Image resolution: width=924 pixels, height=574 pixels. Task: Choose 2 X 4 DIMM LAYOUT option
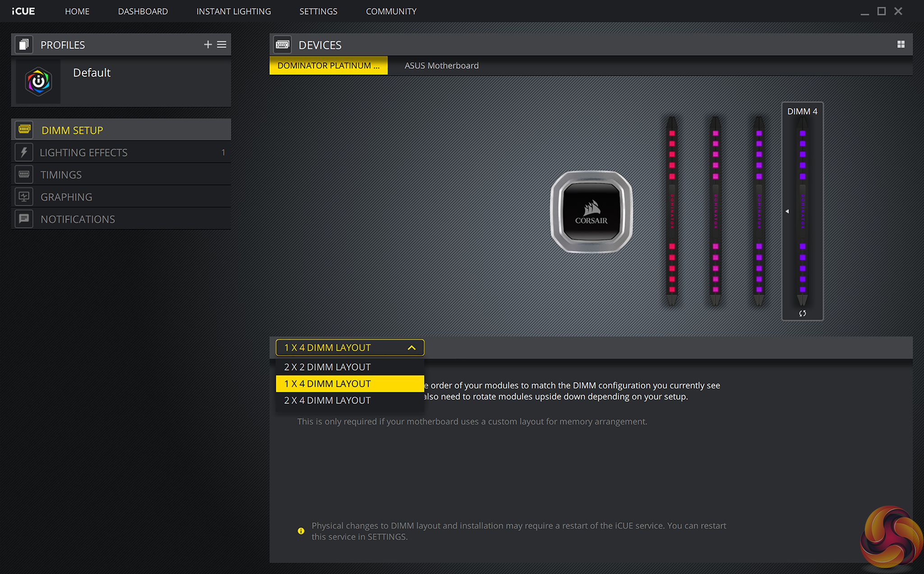[327, 400]
